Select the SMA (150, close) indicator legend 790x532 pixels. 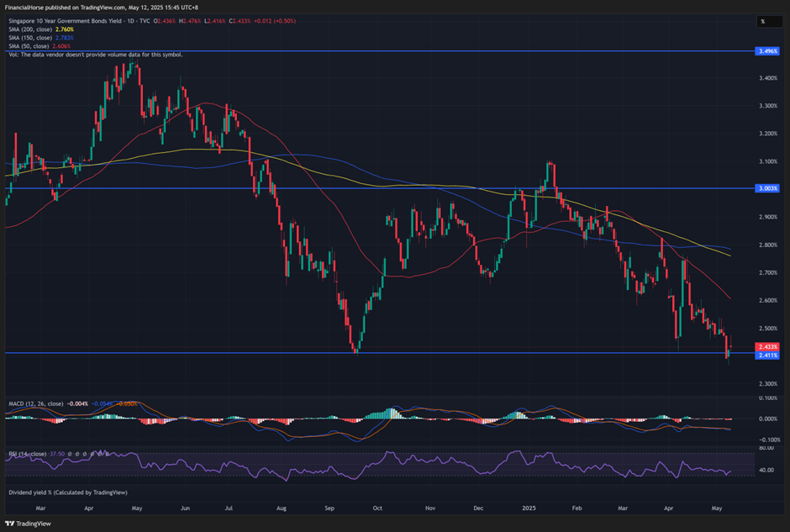point(32,38)
